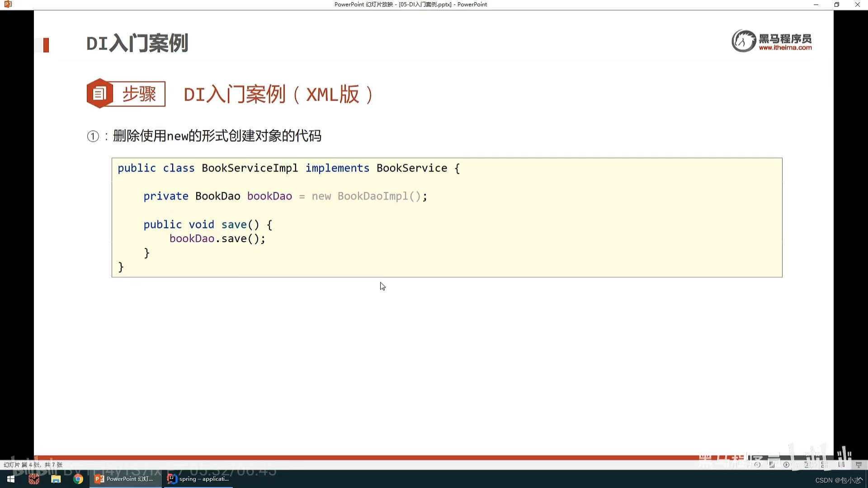
Task: Advance to next slide using status bar arrow
Action: click(786, 465)
